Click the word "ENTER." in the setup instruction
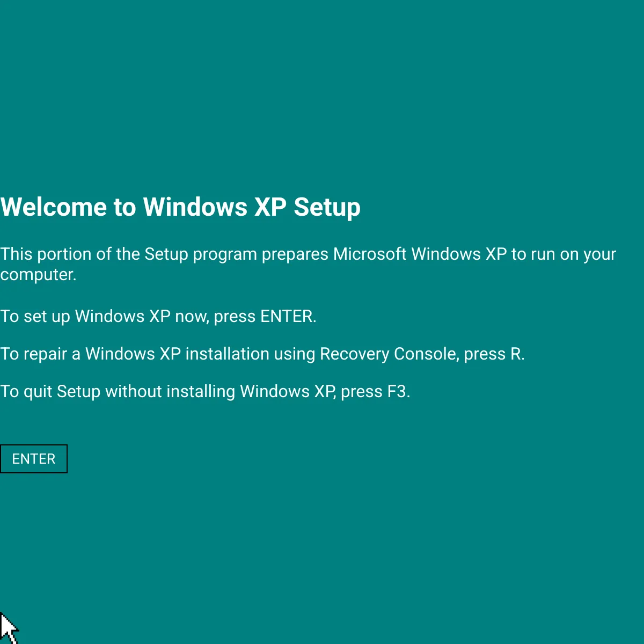Viewport: 644px width, 644px height. click(x=288, y=317)
